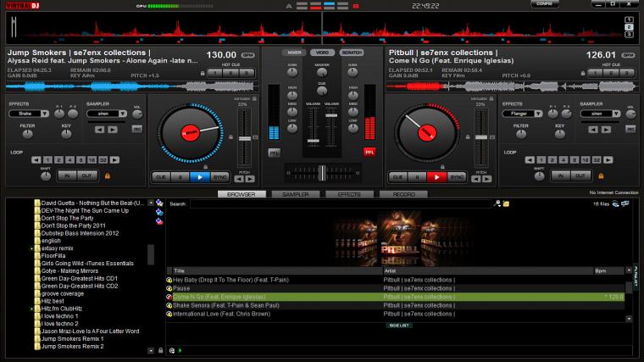This screenshot has height=362, width=644.
Task: Click right deck hot cue lock icon
Action: [x=583, y=73]
